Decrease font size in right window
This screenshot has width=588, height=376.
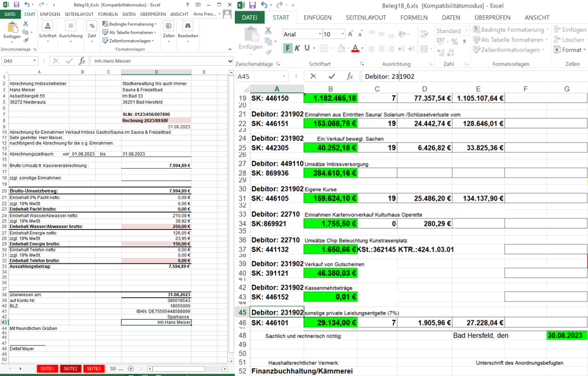click(360, 34)
